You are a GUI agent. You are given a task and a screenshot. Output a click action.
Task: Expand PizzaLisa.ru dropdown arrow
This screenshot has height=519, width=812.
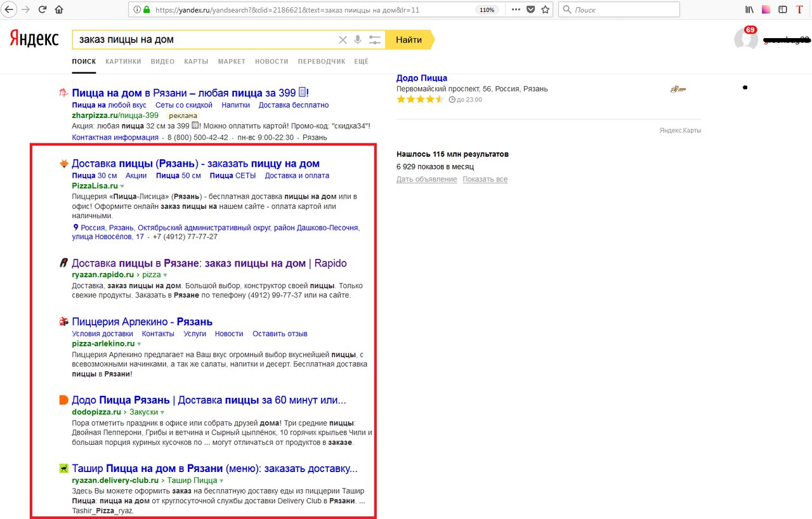click(122, 187)
